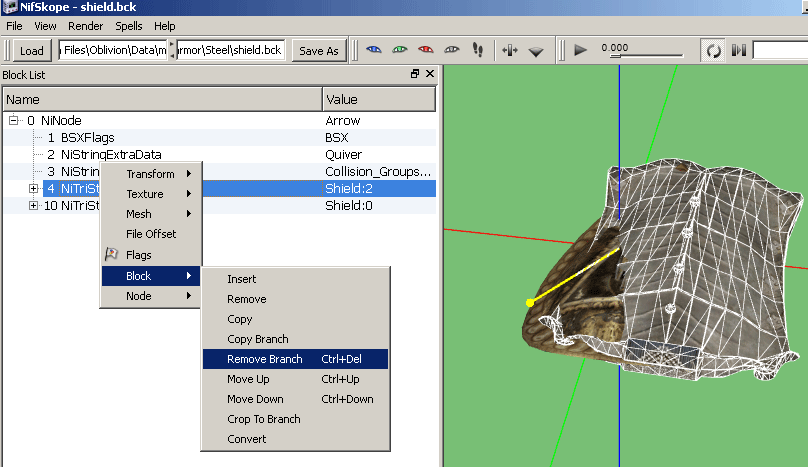Activate the footprints walk view icon

pos(478,50)
